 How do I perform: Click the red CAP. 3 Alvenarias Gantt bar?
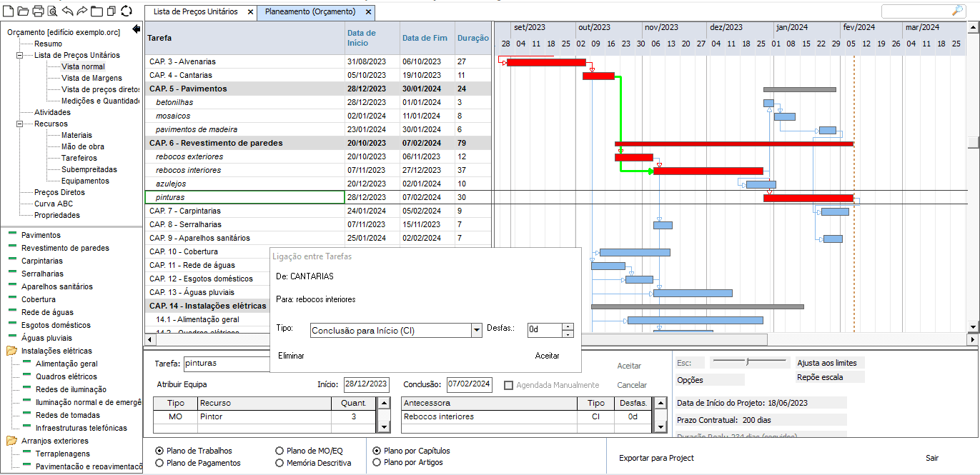tap(546, 62)
